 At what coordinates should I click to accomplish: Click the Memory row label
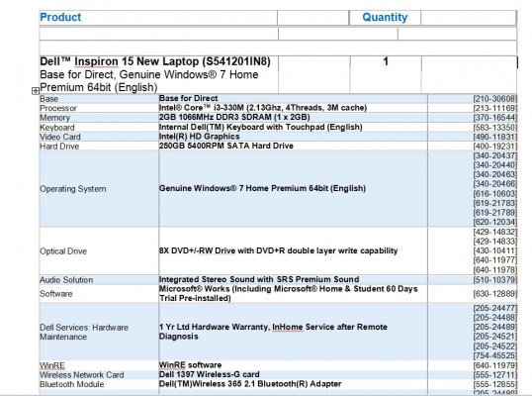tap(54, 118)
